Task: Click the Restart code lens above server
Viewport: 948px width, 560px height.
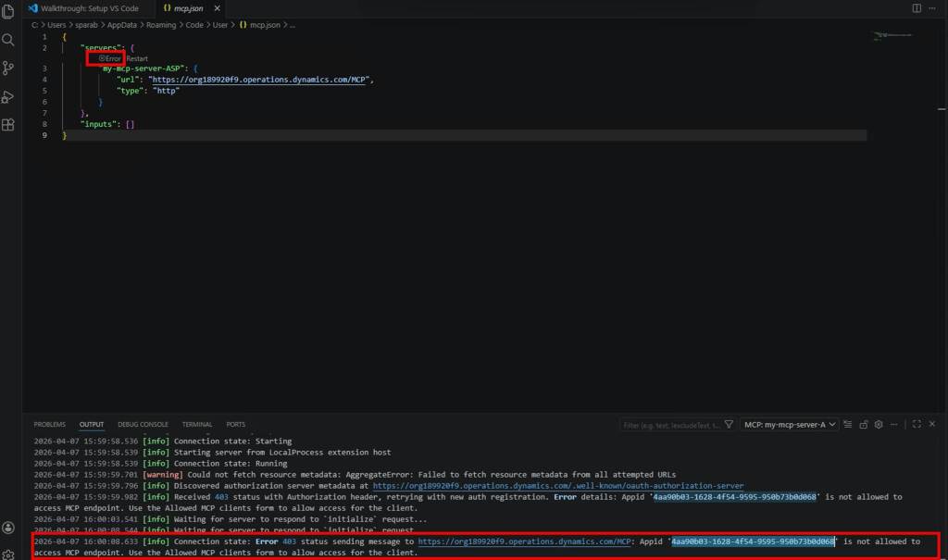Action: (x=137, y=58)
